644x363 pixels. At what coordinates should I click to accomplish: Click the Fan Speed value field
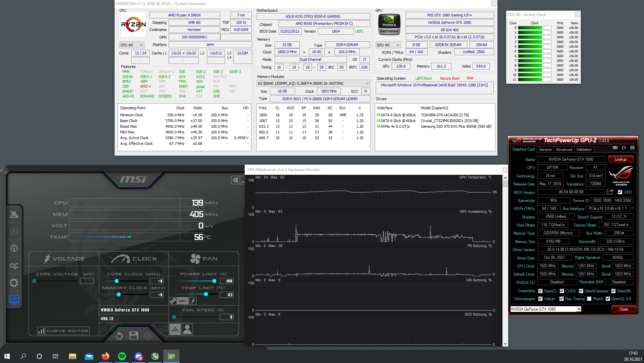[x=227, y=317]
